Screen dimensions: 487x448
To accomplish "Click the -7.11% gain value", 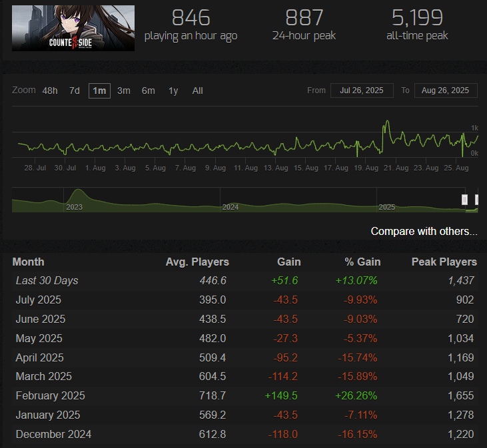I will tap(361, 415).
